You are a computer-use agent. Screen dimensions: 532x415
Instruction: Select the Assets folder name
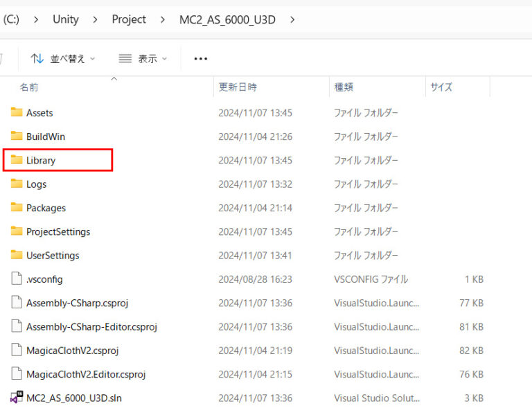39,113
